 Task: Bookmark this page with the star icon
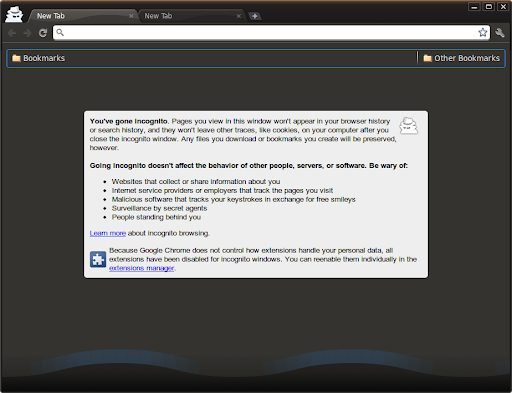[x=483, y=32]
